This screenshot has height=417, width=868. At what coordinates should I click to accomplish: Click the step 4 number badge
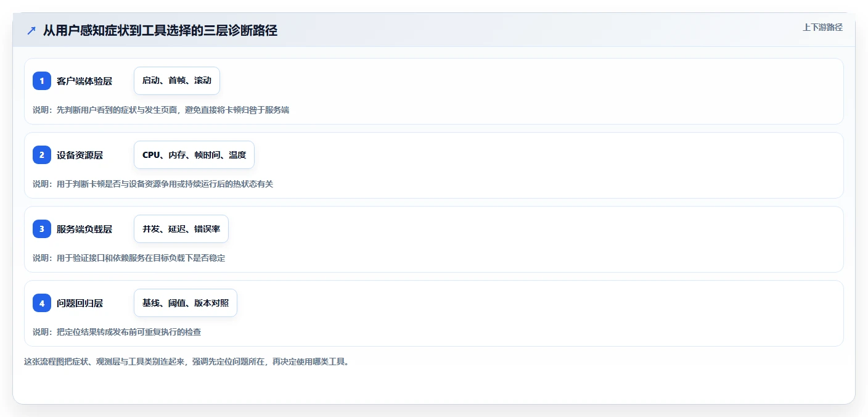(42, 303)
